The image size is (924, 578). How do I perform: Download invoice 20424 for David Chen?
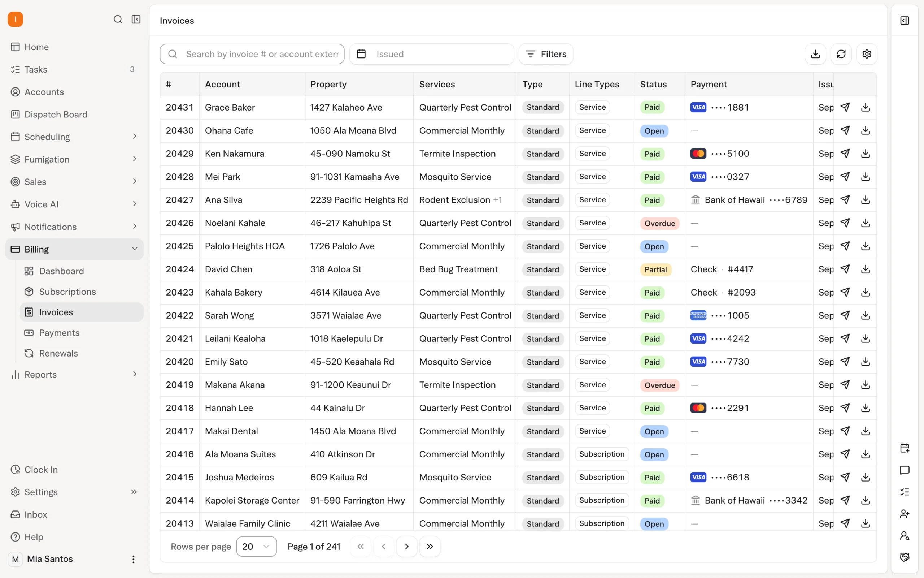(866, 269)
